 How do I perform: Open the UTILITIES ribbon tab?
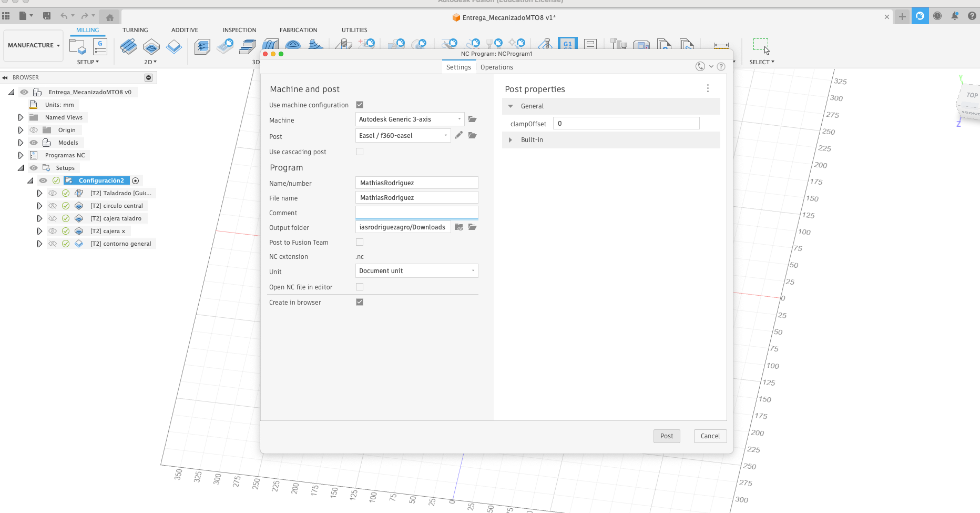click(354, 30)
